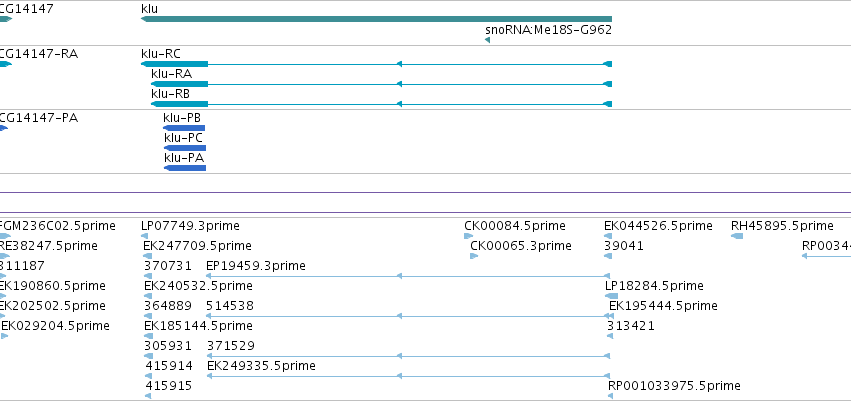The width and height of the screenshot is (851, 401).
Task: Select the EK195444.5prime double arrow glyph
Action: [x=610, y=316]
